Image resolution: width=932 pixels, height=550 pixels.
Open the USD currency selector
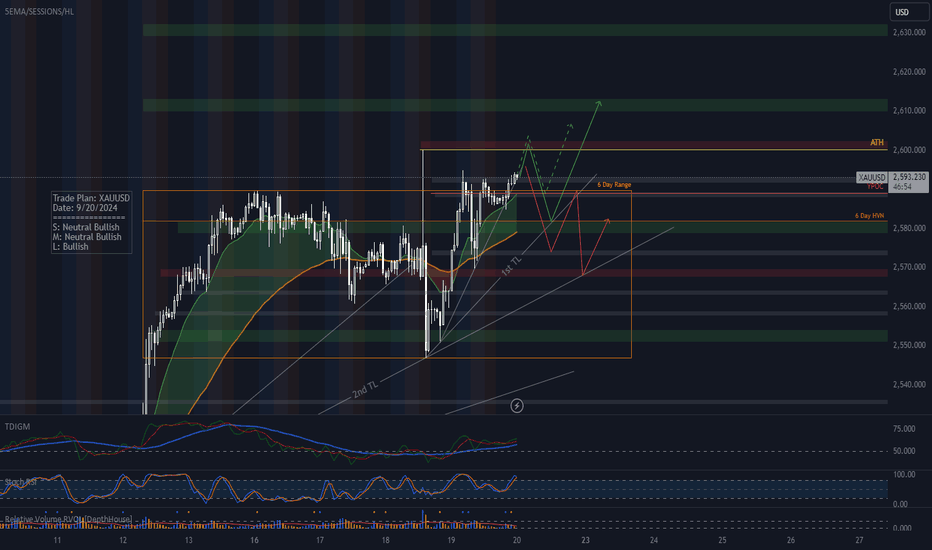tap(909, 12)
